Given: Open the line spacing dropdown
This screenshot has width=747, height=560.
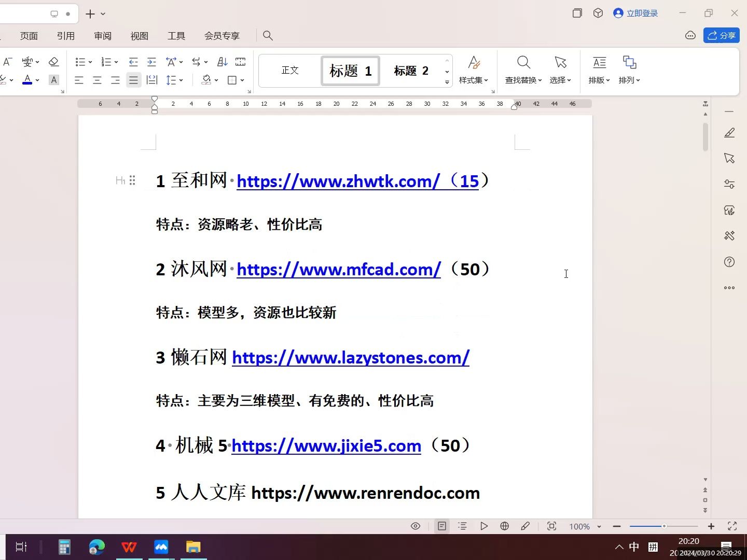Looking at the screenshot, I should click(181, 80).
